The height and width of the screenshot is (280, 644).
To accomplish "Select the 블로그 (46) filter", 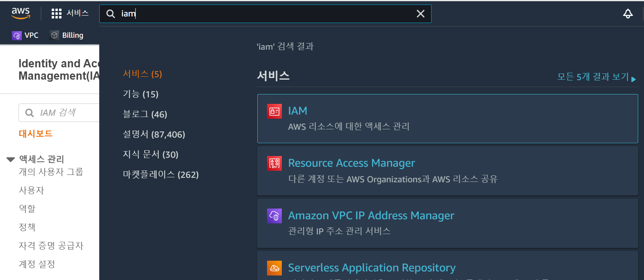I will point(145,114).
